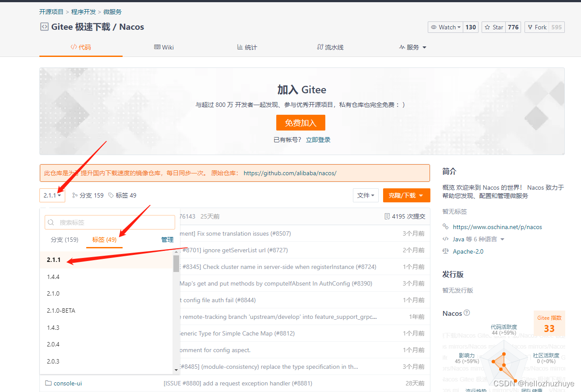The height and width of the screenshot is (392, 581).
Task: Open the commit 'config file auth fail (#8844)'
Action: click(x=218, y=300)
